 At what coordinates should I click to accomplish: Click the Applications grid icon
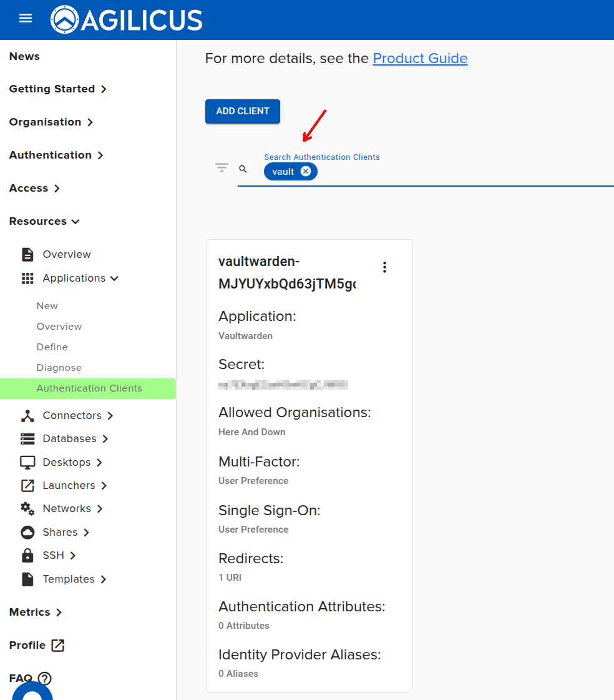pos(27,279)
